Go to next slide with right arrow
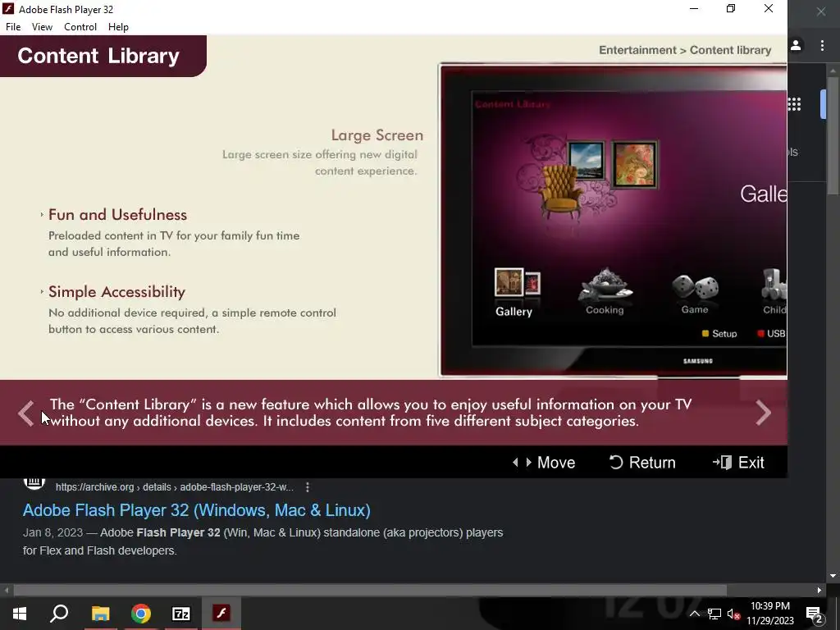 tap(764, 413)
